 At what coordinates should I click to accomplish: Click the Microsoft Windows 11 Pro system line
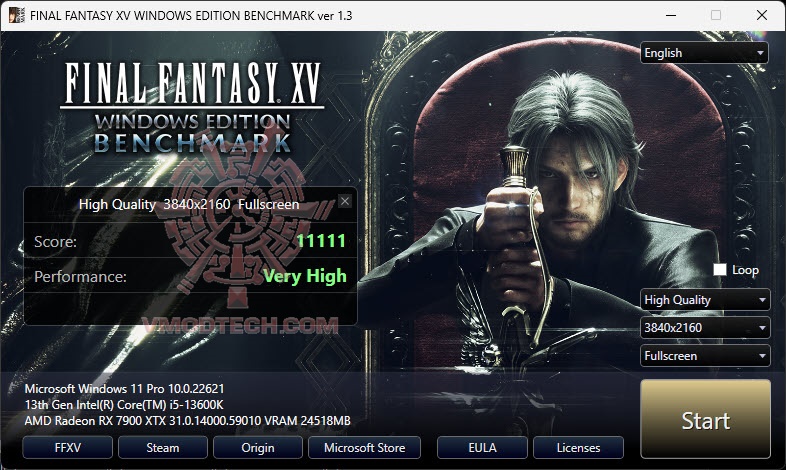point(124,389)
